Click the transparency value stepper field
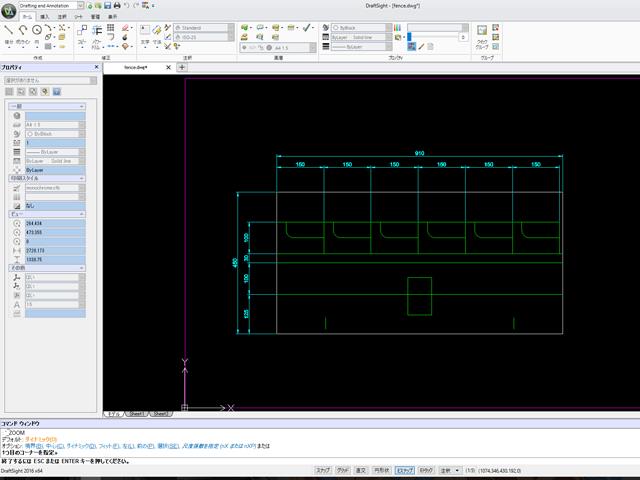The width and height of the screenshot is (640, 480). 463,37
